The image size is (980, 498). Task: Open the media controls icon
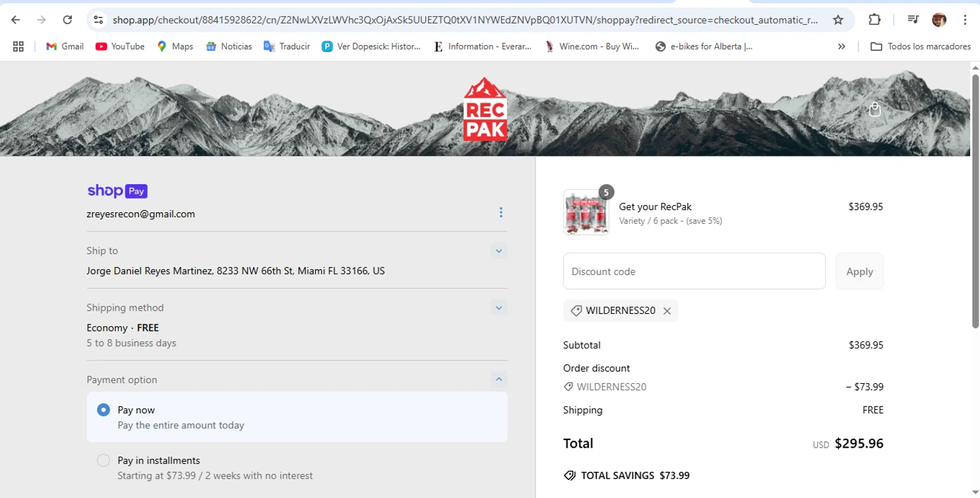click(913, 20)
